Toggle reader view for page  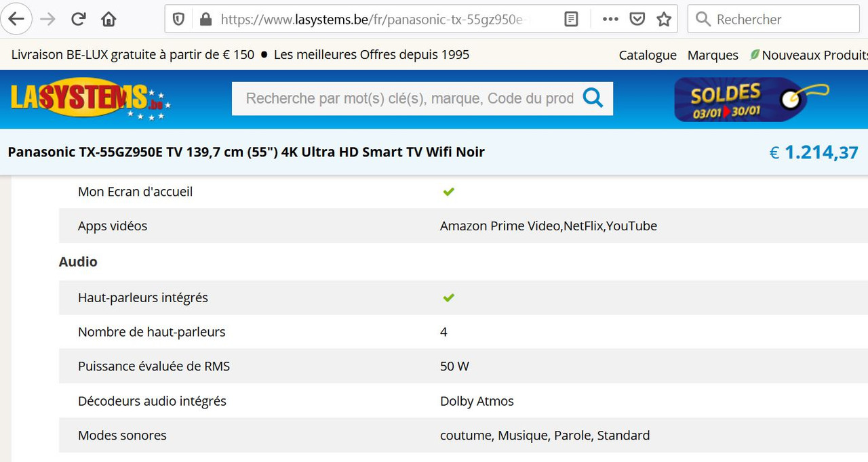click(x=572, y=19)
